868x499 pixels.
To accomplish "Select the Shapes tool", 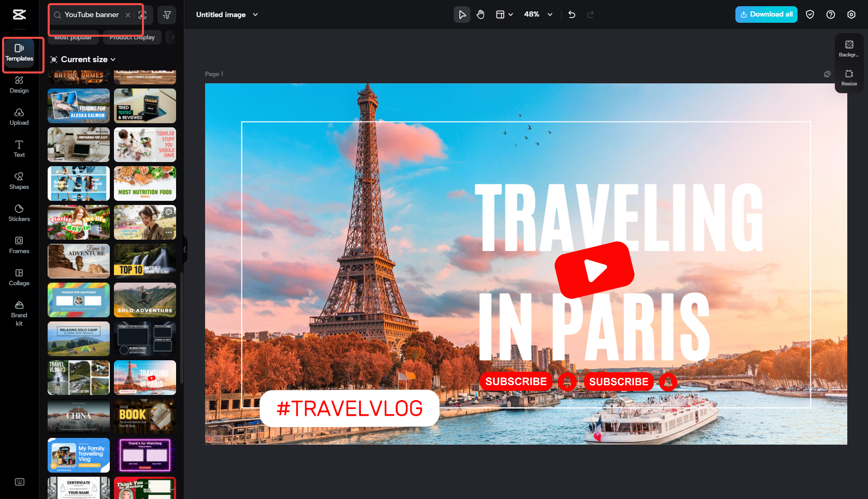I will (x=19, y=182).
